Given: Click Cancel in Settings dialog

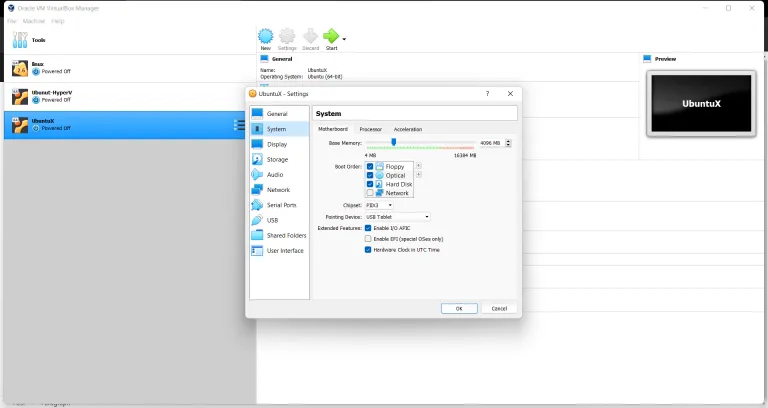Looking at the screenshot, I should point(499,309).
